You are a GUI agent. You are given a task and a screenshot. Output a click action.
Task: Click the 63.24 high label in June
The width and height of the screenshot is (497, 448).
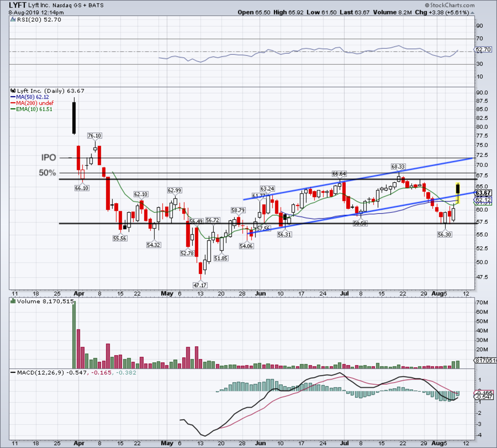point(267,189)
